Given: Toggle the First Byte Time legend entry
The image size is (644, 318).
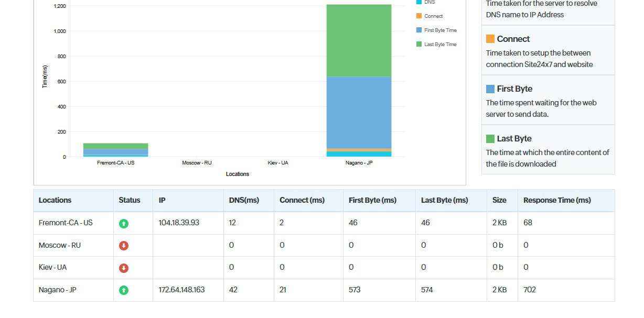Looking at the screenshot, I should [x=436, y=30].
